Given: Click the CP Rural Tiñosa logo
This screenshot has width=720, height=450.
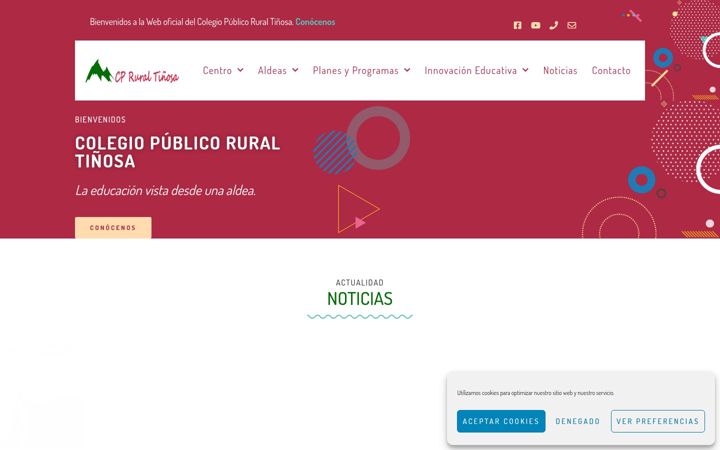Looking at the screenshot, I should point(132,72).
